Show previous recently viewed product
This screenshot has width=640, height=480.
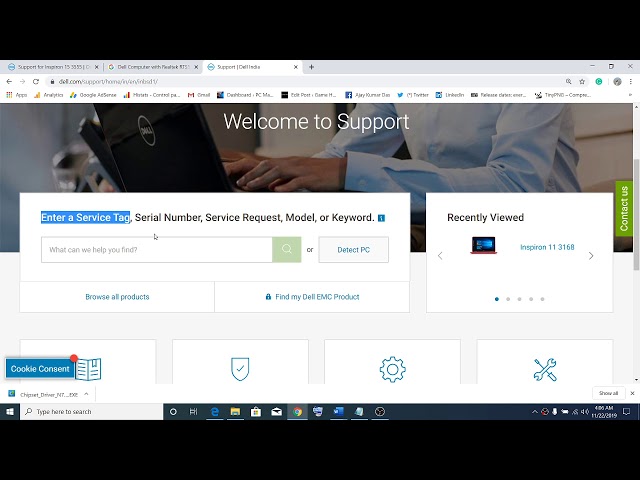(440, 256)
